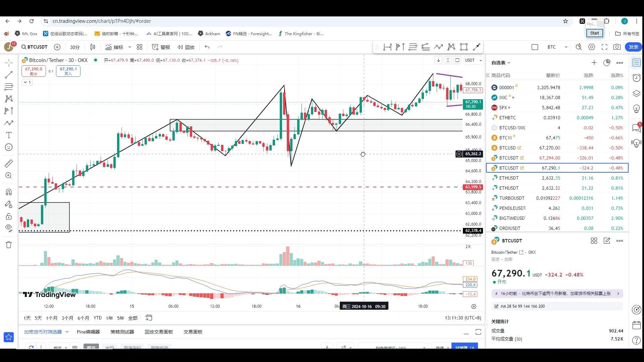Viewport: 644px width, 362px height.
Task: Open the Fibonacci retracement tool group
Action: tap(9, 87)
